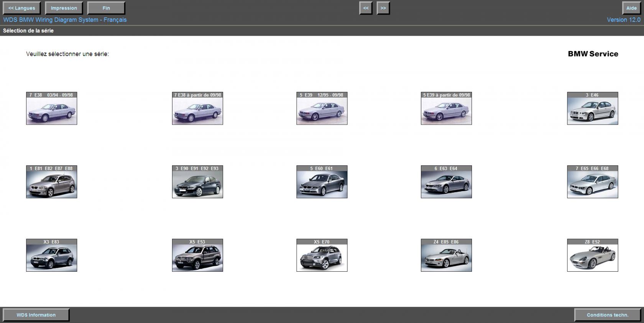Pick the 3 E90 E91 E92 E93 series
The width and height of the screenshot is (644, 323).
pyautogui.click(x=197, y=182)
